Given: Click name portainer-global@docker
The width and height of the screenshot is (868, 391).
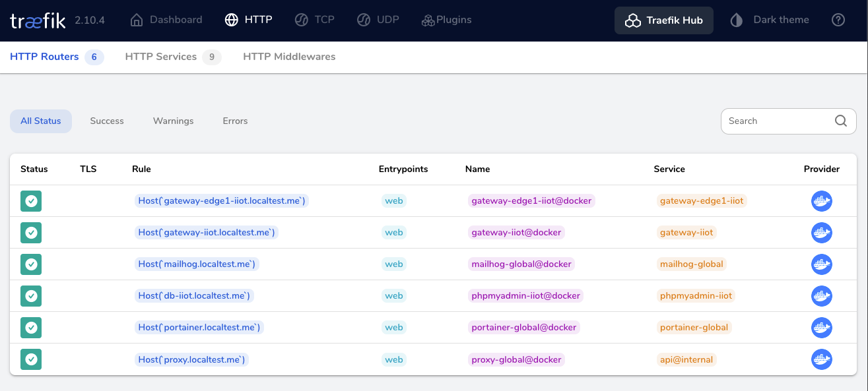Looking at the screenshot, I should point(523,327).
